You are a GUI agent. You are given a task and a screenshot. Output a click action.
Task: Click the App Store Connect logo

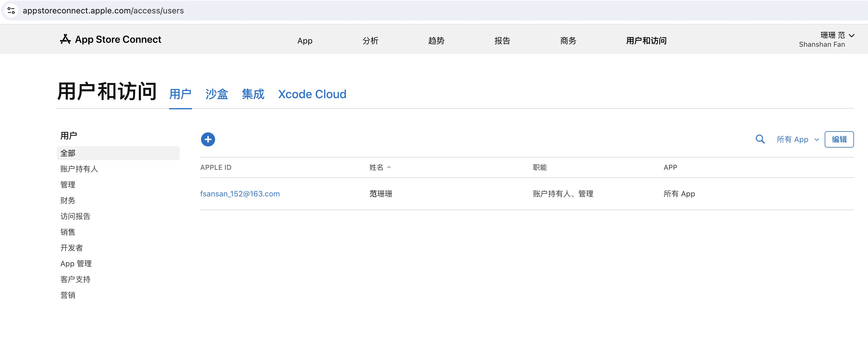(111, 39)
